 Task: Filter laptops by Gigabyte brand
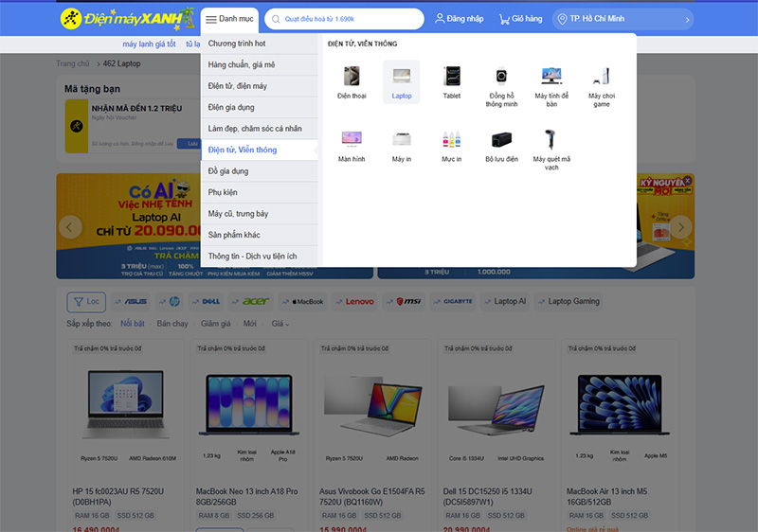pos(453,301)
